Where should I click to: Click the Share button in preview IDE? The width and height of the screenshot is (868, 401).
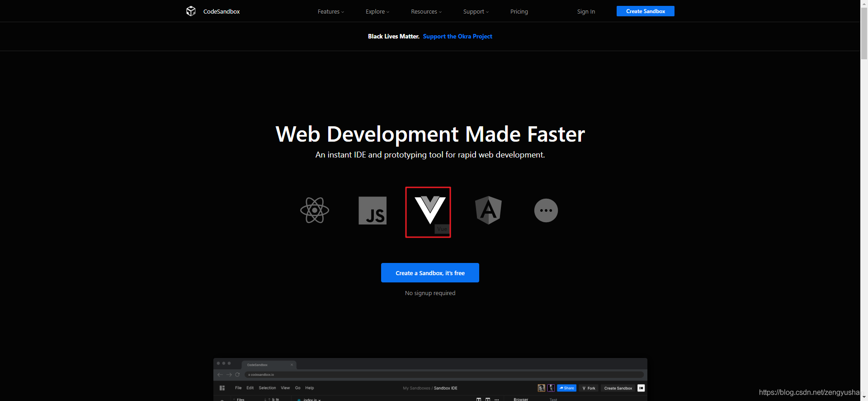[x=566, y=388]
